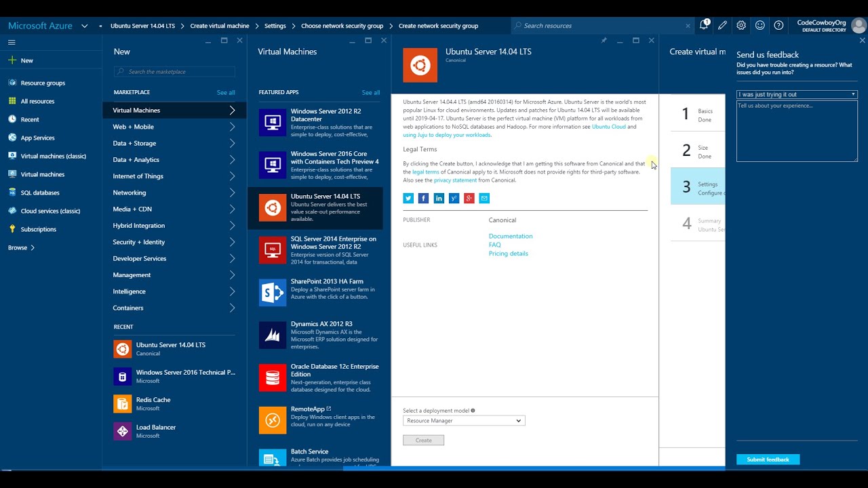868x488 pixels.
Task: Click the smiley feedback icon
Action: point(760,25)
